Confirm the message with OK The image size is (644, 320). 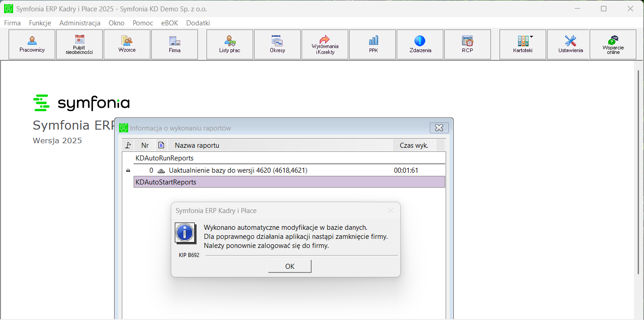coord(290,267)
